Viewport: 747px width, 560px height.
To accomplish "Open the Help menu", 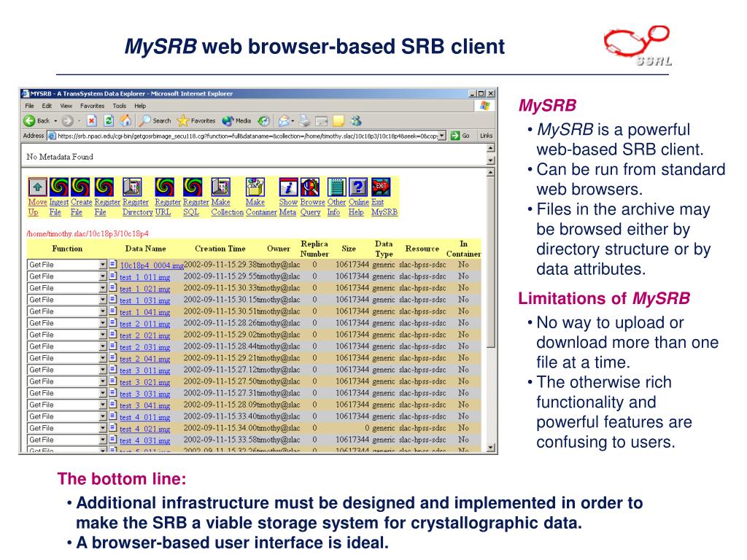I will (140, 106).
